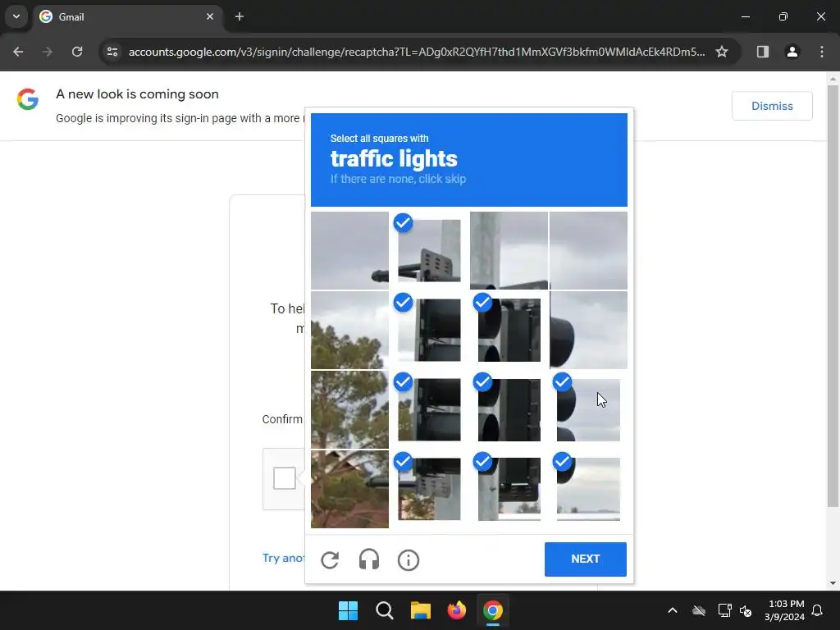Open Chrome three-dot menu
The width and height of the screenshot is (840, 630).
click(x=822, y=52)
